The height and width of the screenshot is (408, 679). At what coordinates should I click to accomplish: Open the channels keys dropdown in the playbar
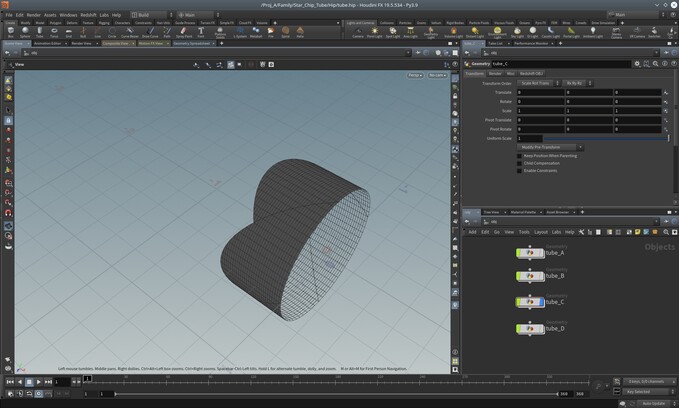(x=649, y=382)
